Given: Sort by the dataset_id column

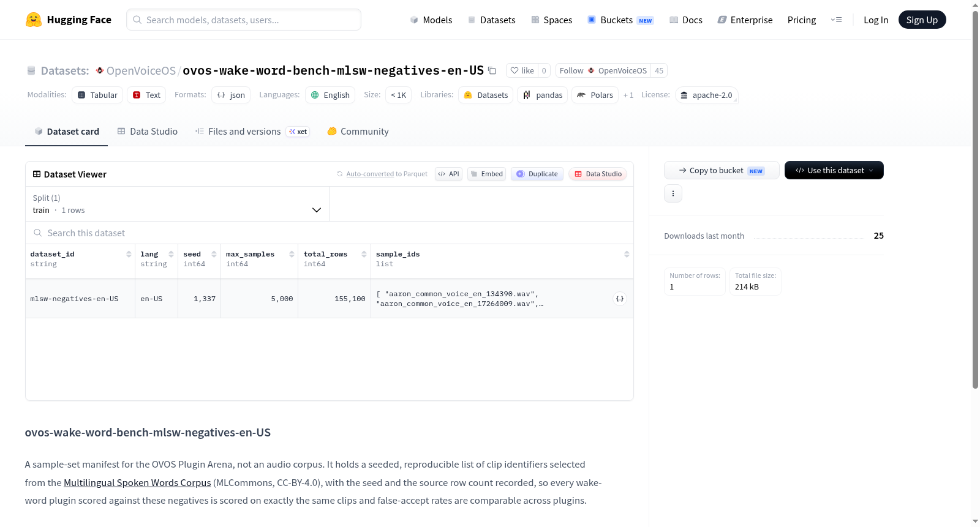Looking at the screenshot, I should tap(129, 254).
